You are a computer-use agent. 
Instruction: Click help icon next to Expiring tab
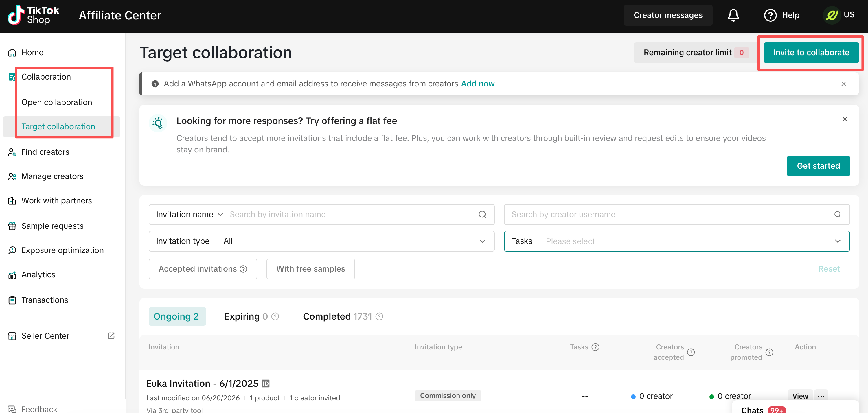tap(275, 316)
